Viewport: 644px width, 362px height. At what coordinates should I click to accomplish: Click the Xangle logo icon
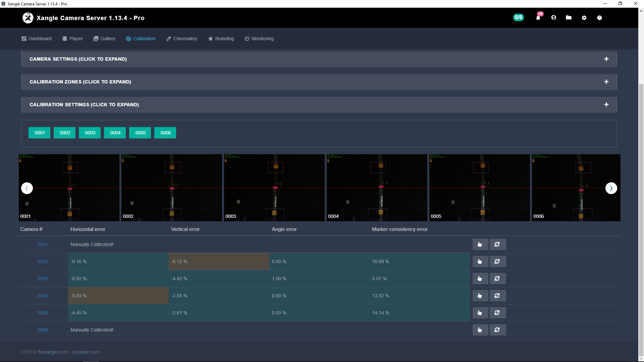28,18
